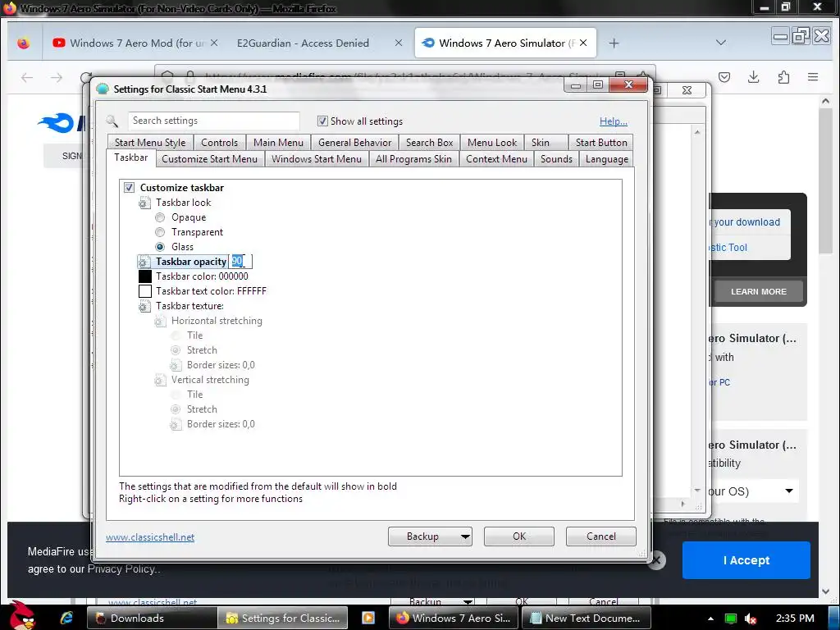
Task: Click the Firefox page scrollbar down arrow
Action: 825,591
